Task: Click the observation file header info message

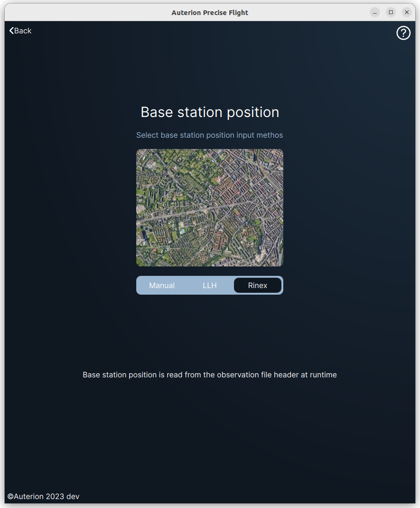Action: 210,375
